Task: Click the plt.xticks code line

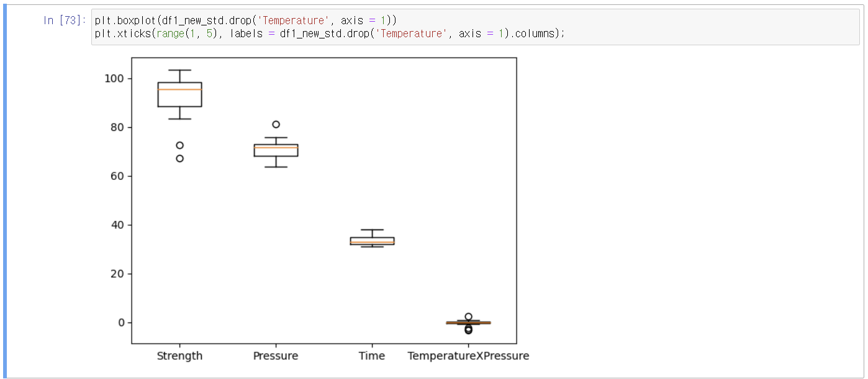Action: [330, 33]
